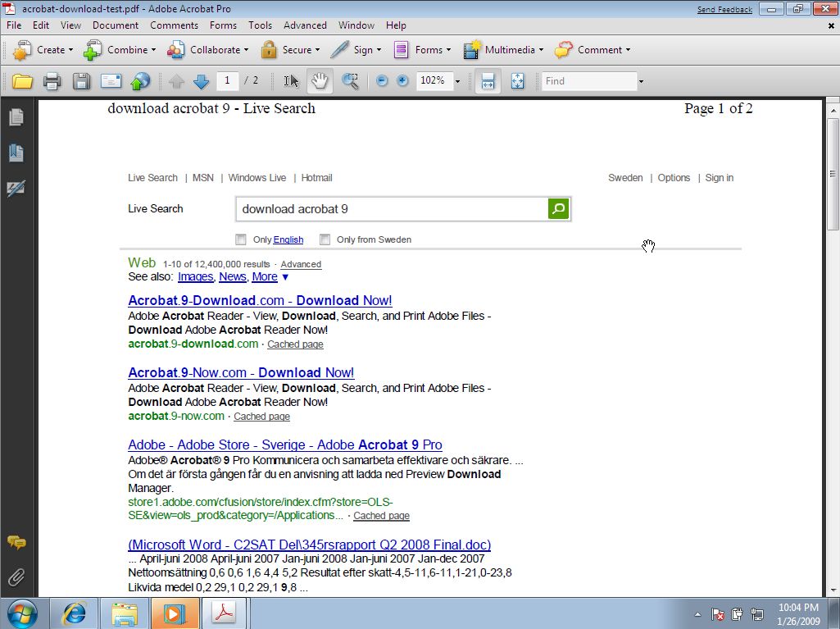Image resolution: width=840 pixels, height=629 pixels.
Task: Click the Print icon
Action: 52,81
